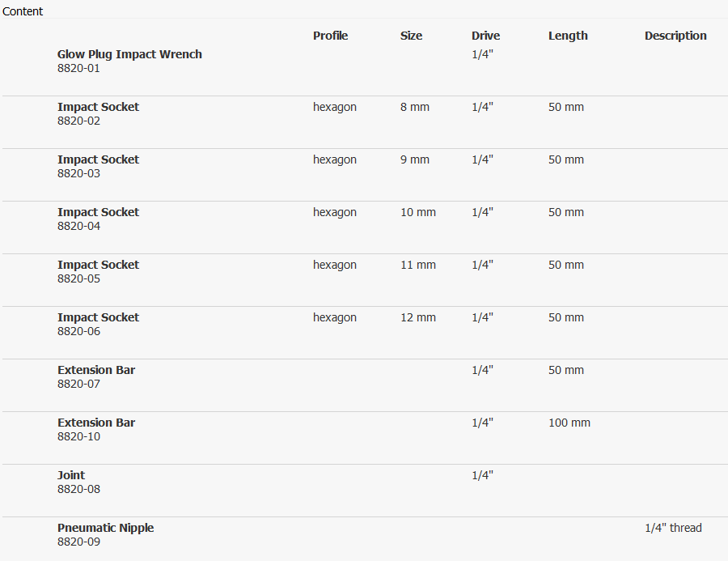The image size is (728, 561).
Task: Open the Joint product entry
Action: [x=71, y=475]
